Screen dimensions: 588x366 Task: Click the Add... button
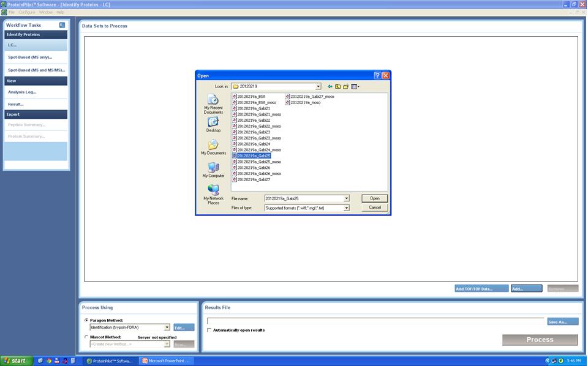tap(526, 289)
